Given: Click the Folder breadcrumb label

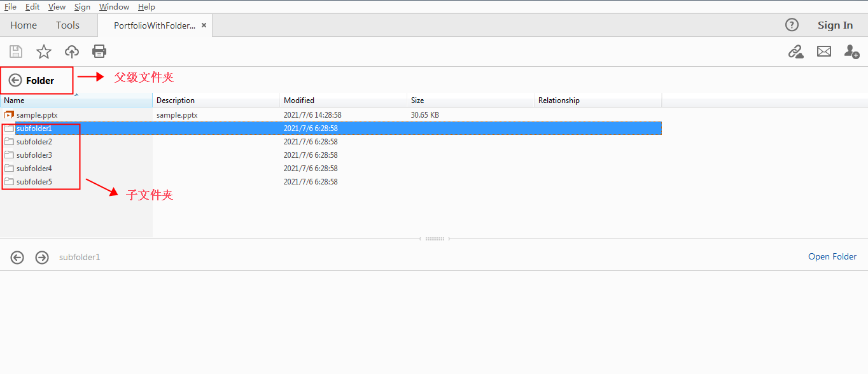Looking at the screenshot, I should pos(40,81).
